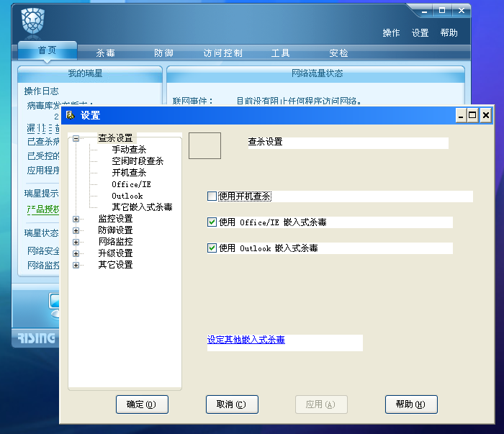Screen dimensions: 504x434
Task: Select 监控设置 label in tree
Action: point(115,219)
